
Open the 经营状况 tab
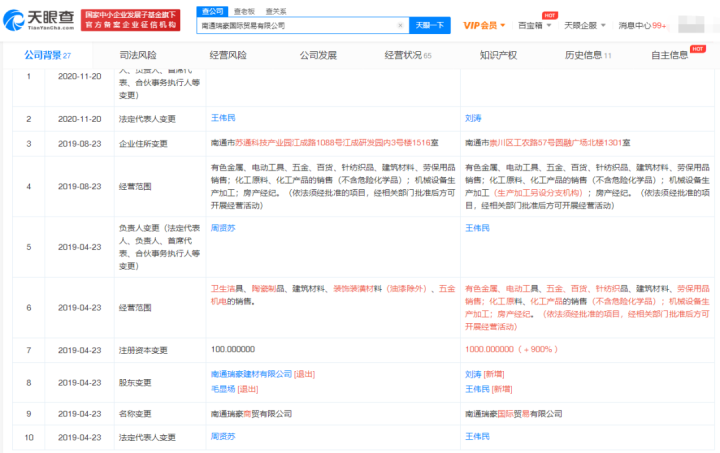(407, 54)
